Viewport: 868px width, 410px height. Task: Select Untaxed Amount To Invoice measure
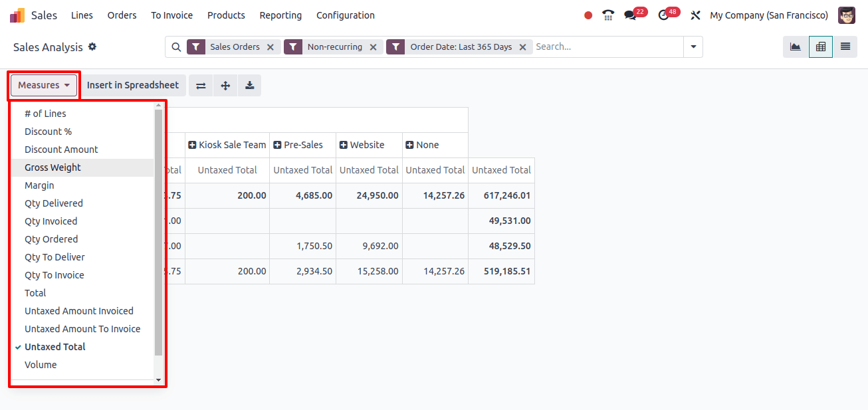point(82,329)
